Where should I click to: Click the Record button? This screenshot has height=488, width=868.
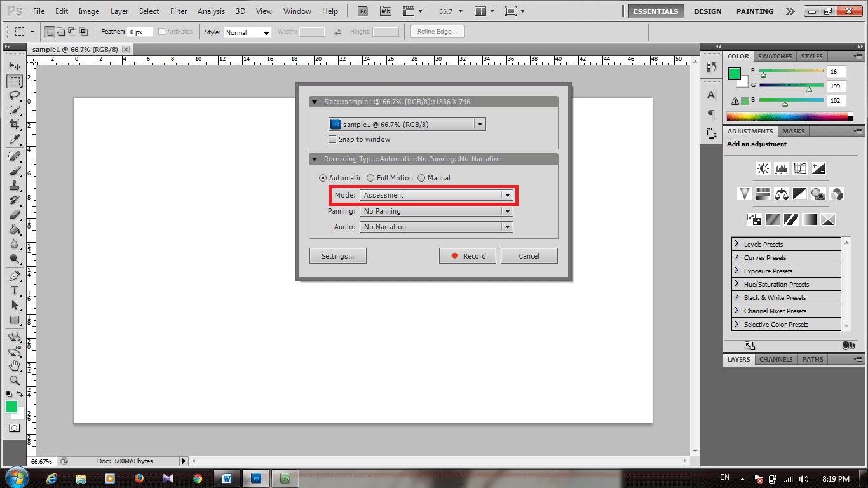pyautogui.click(x=468, y=256)
